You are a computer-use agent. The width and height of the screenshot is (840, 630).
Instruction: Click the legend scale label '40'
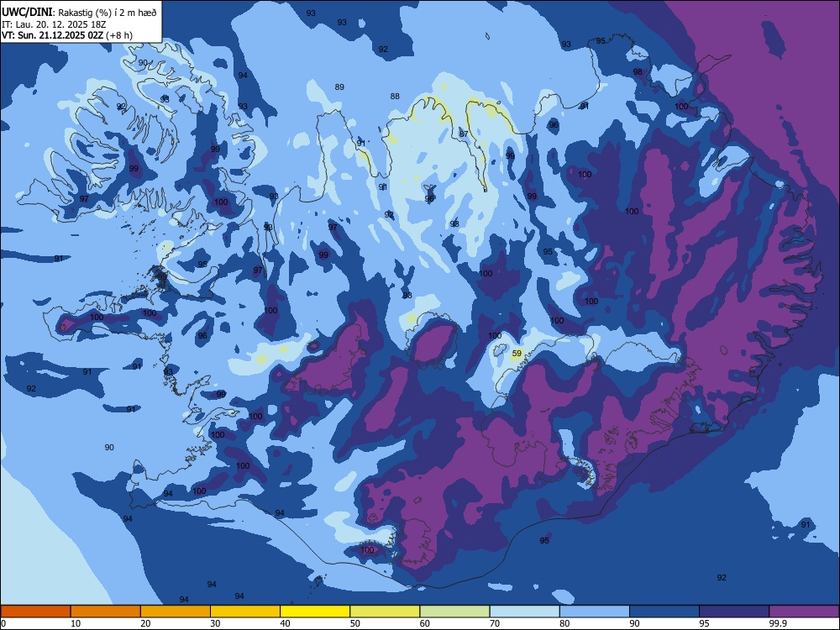tap(285, 623)
